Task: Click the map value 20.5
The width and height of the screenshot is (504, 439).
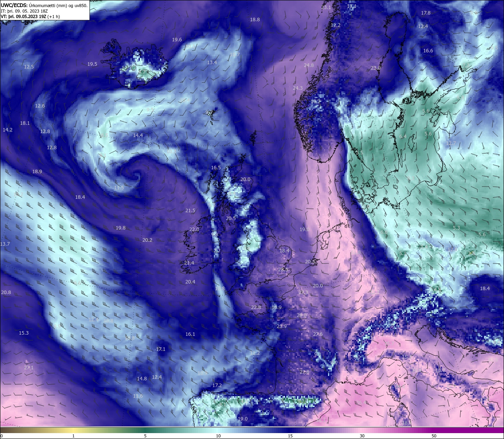Action: [231, 219]
